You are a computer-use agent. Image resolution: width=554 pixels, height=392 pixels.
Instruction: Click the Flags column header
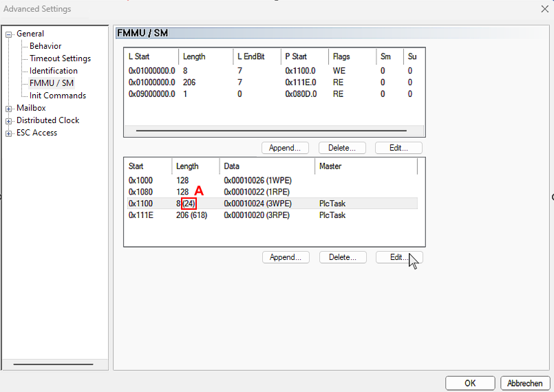click(352, 56)
